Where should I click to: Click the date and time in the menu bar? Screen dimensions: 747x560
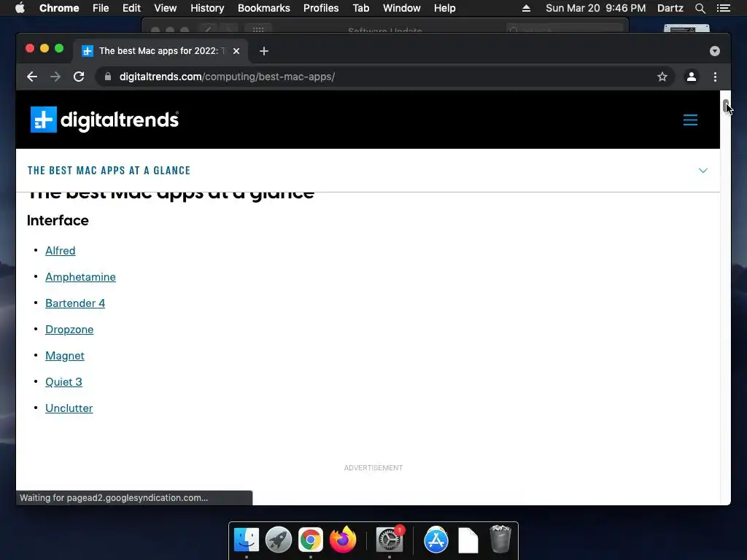click(595, 8)
